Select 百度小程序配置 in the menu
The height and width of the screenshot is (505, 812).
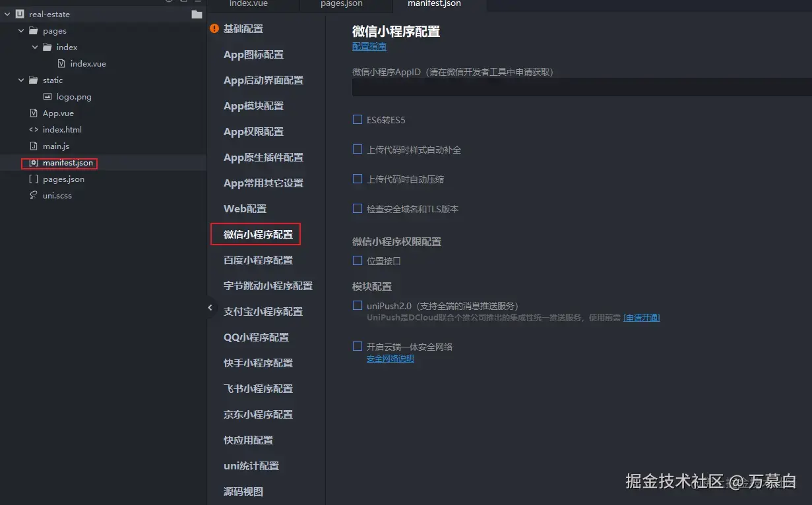tap(258, 260)
